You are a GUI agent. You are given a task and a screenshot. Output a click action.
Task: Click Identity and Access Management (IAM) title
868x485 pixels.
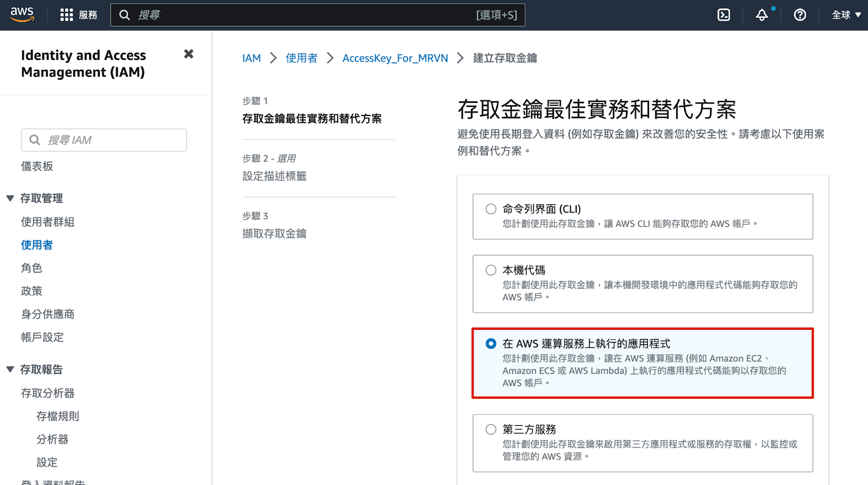tap(84, 63)
